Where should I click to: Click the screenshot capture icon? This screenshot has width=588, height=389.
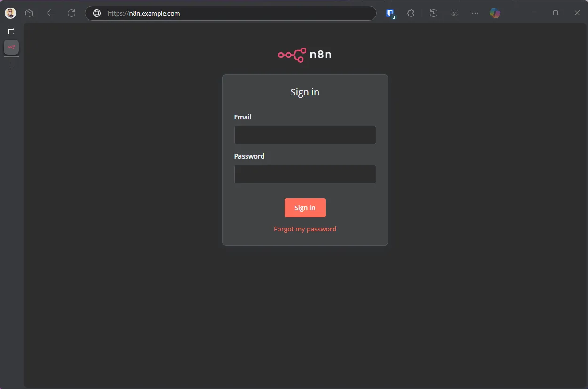[x=454, y=13]
